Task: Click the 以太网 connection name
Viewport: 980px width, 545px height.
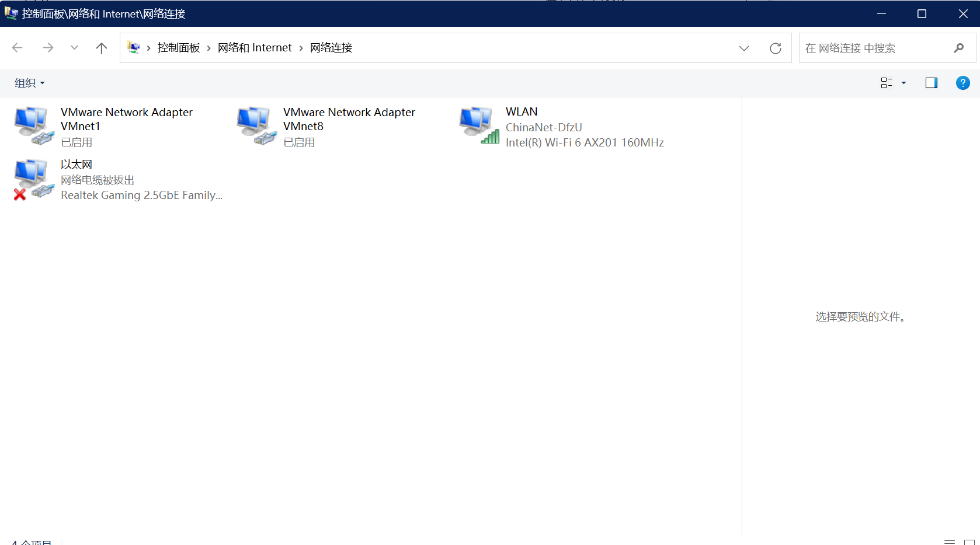Action: pyautogui.click(x=77, y=165)
